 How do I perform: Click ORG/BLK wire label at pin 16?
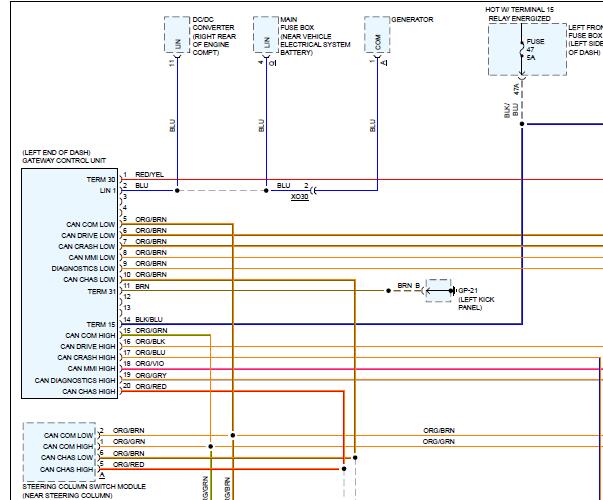coord(150,342)
